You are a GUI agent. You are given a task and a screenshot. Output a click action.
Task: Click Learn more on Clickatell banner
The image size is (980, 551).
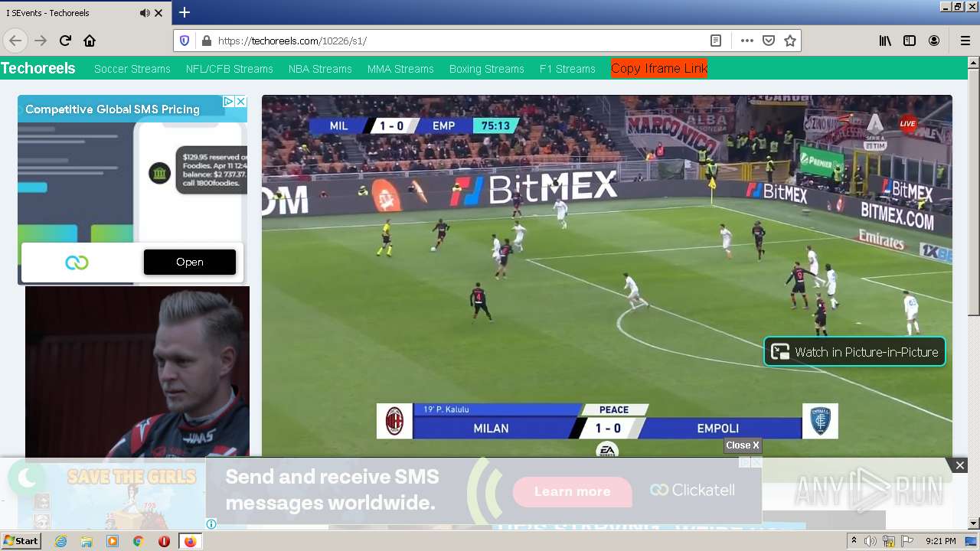(x=573, y=491)
